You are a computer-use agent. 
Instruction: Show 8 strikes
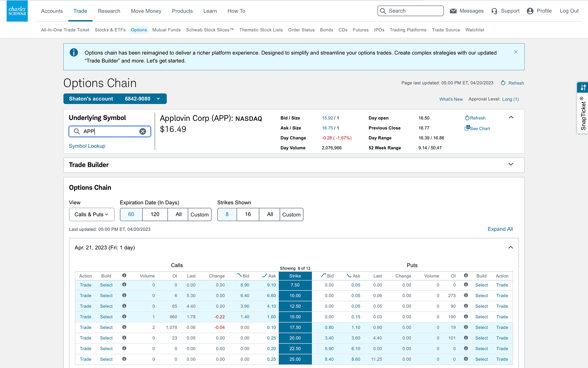pyautogui.click(x=227, y=214)
